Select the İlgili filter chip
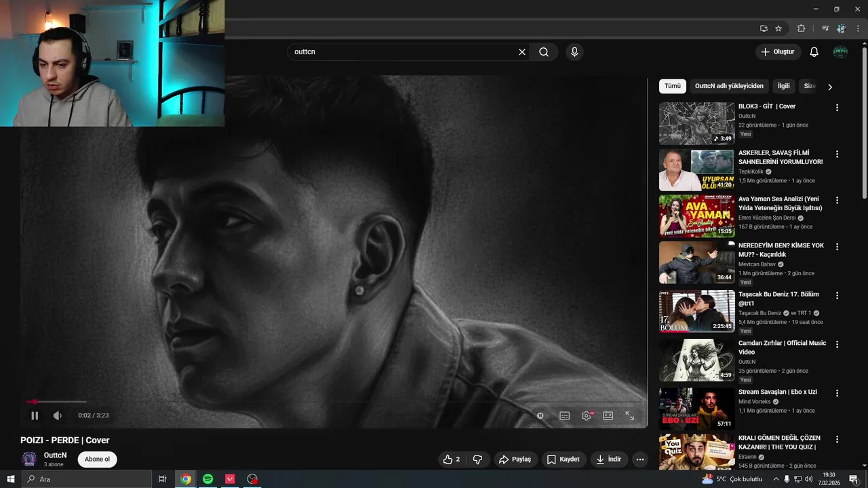This screenshot has width=868, height=488. 784,86
